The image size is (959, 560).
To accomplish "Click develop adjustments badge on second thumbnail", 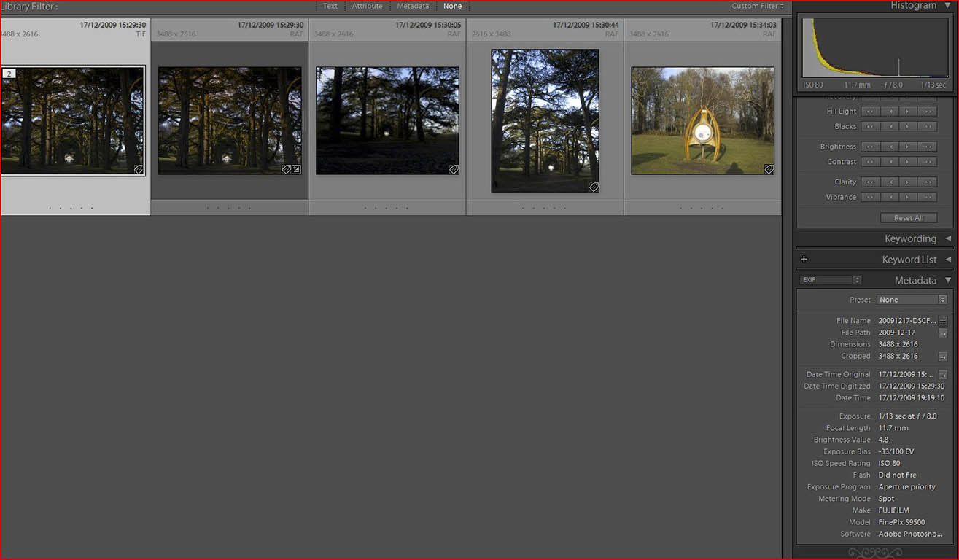I will click(296, 169).
